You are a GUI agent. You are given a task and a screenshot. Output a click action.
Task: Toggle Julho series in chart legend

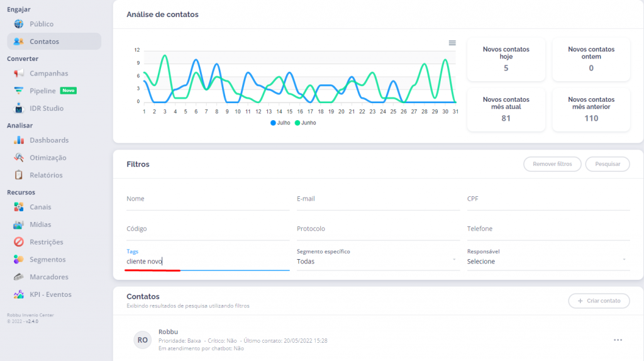tap(280, 123)
